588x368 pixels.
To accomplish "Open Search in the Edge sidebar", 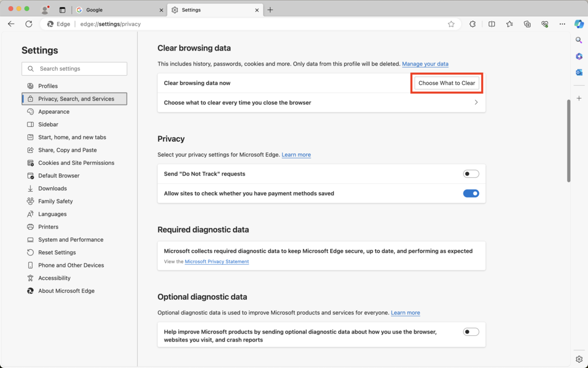I will point(579,40).
